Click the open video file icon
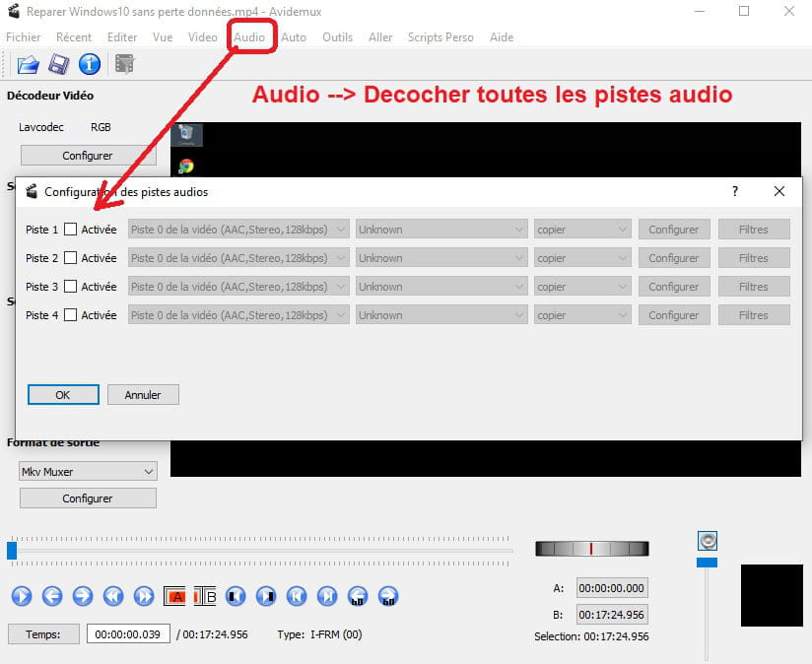 point(28,65)
